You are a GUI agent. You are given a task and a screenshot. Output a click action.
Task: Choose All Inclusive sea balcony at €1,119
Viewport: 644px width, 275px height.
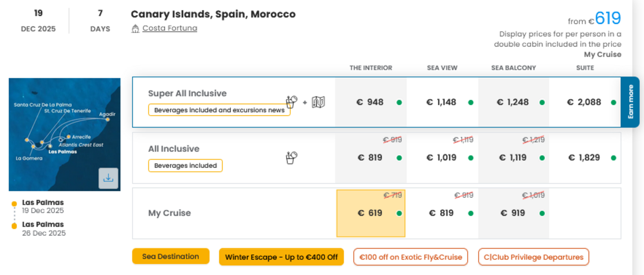tap(513, 158)
